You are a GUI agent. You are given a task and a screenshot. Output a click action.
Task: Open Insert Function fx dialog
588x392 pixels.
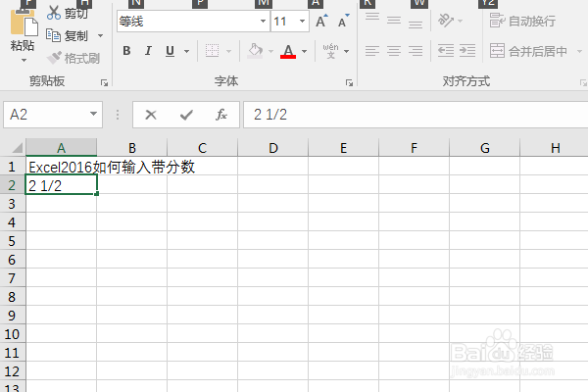[x=221, y=115]
